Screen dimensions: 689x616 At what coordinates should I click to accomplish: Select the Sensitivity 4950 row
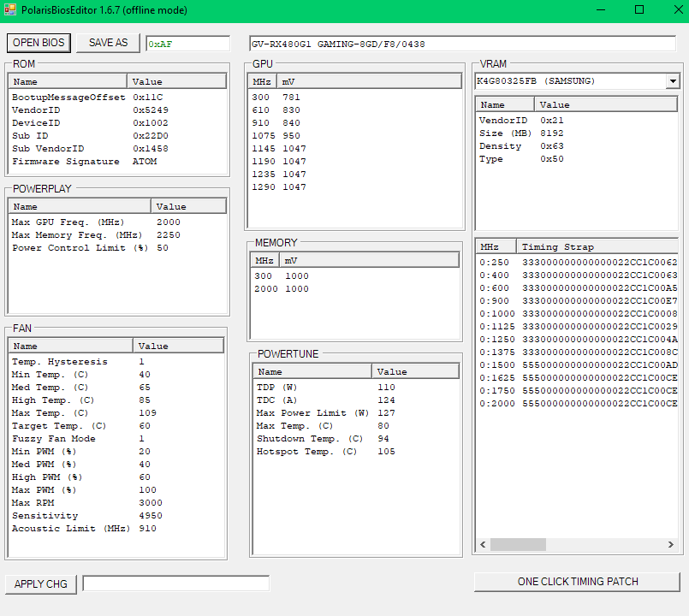[116, 515]
